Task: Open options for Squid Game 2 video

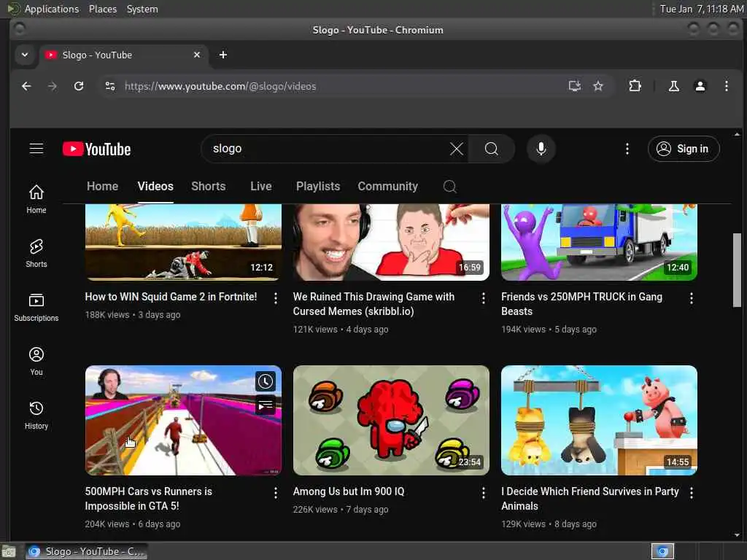Action: click(275, 298)
